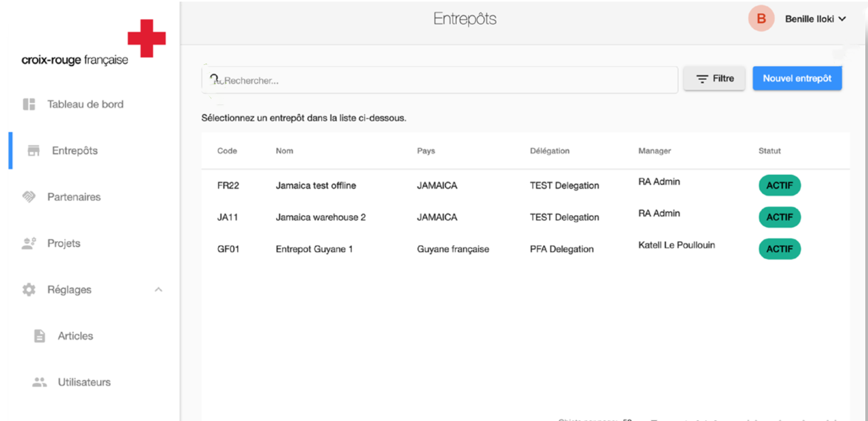
Task: Open the Filtre filter options
Action: (714, 79)
